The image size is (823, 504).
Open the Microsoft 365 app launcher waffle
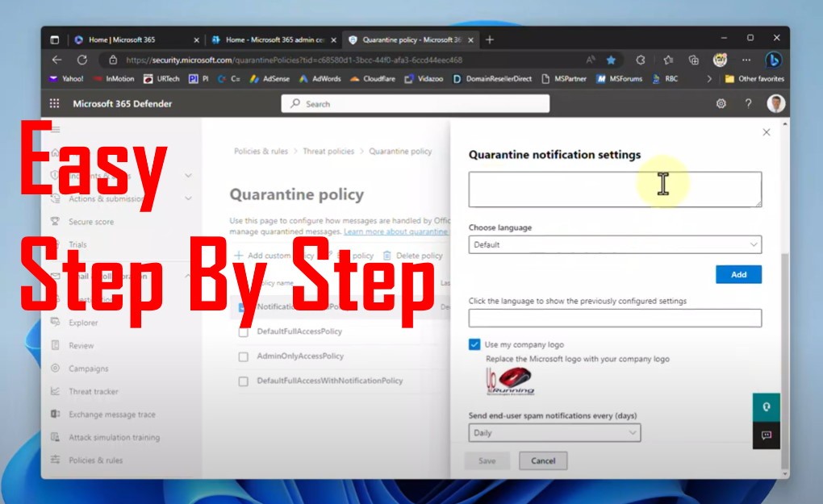tap(55, 103)
